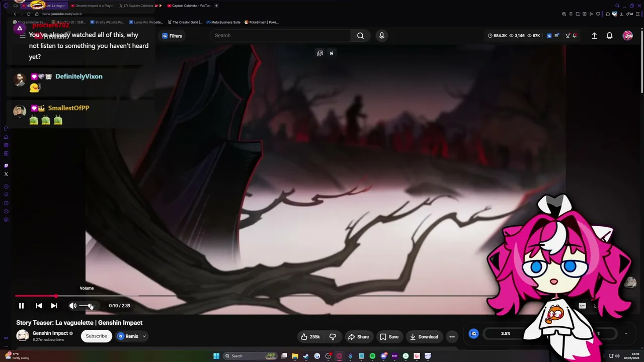644x362 pixels.
Task: Open the Windows Start menu
Action: [x=216, y=356]
